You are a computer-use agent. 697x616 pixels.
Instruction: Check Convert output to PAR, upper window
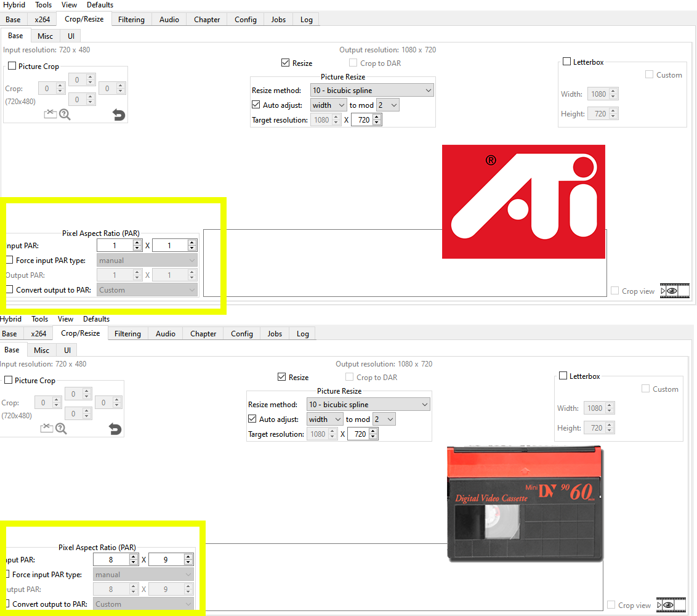coord(9,290)
